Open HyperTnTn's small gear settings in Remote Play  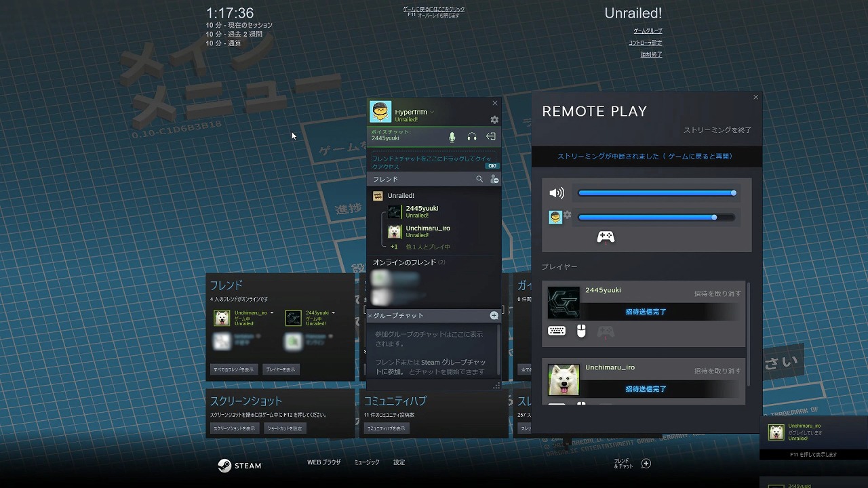coord(568,215)
